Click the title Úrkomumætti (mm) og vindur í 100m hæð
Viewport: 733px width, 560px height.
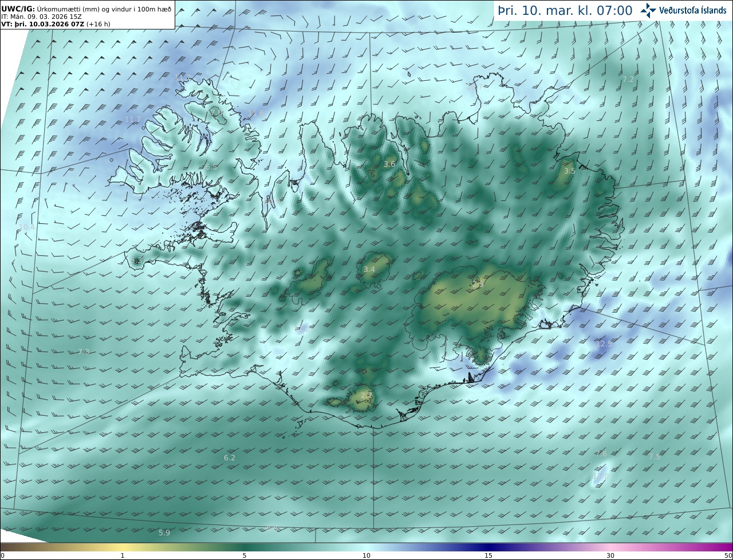pyautogui.click(x=104, y=9)
